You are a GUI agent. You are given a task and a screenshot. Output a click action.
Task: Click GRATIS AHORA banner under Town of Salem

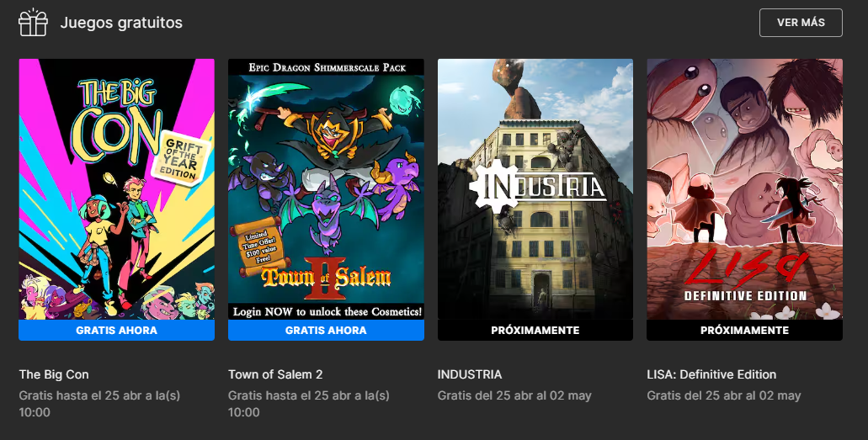(326, 330)
